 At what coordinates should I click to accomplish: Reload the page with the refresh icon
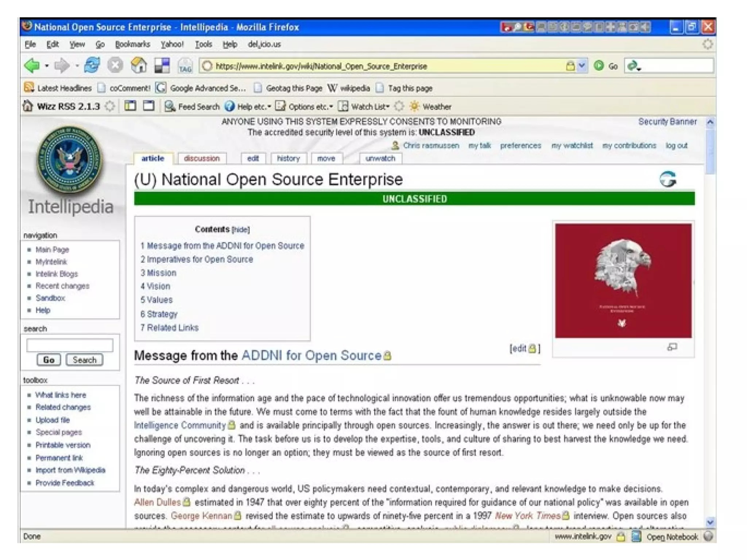(92, 66)
